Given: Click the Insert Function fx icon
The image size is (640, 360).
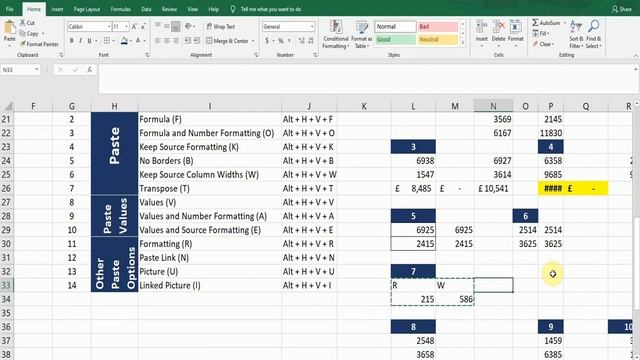Looking at the screenshot, I should 89,70.
